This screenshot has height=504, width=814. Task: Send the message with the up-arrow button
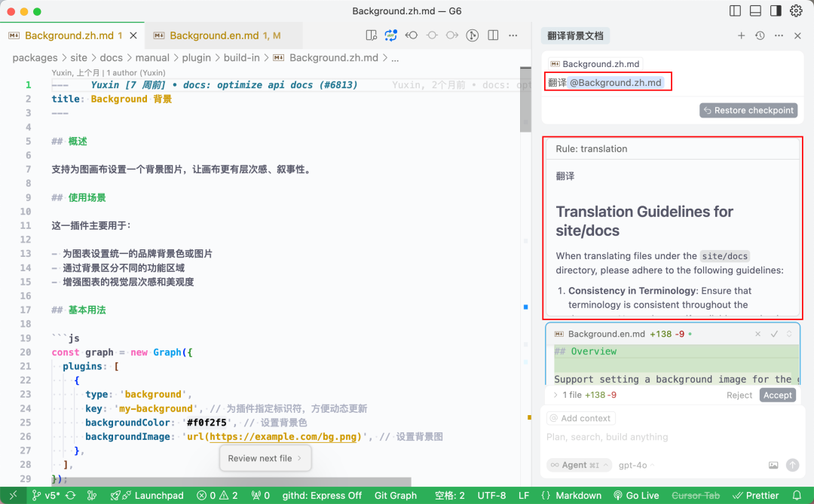pos(792,465)
